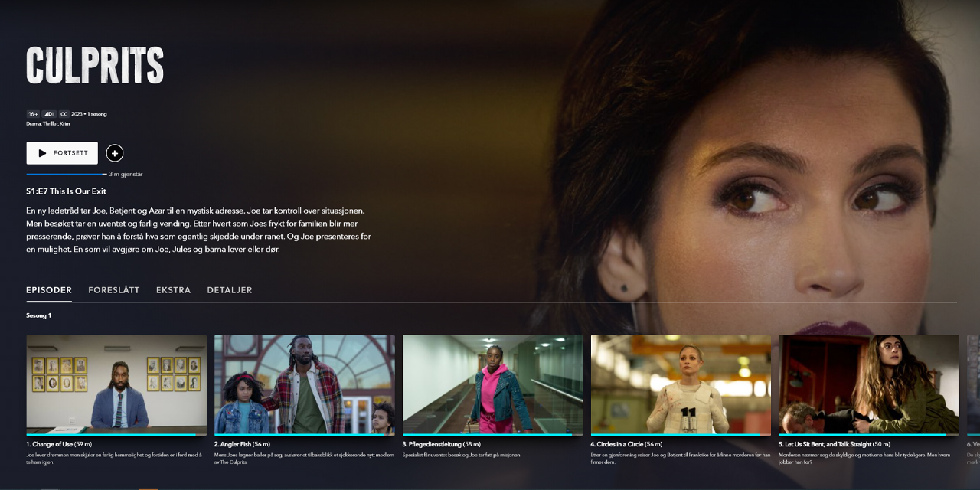Screen dimensions: 980x490
Task: Click the playback progress bar under Fortsett
Action: point(67,175)
